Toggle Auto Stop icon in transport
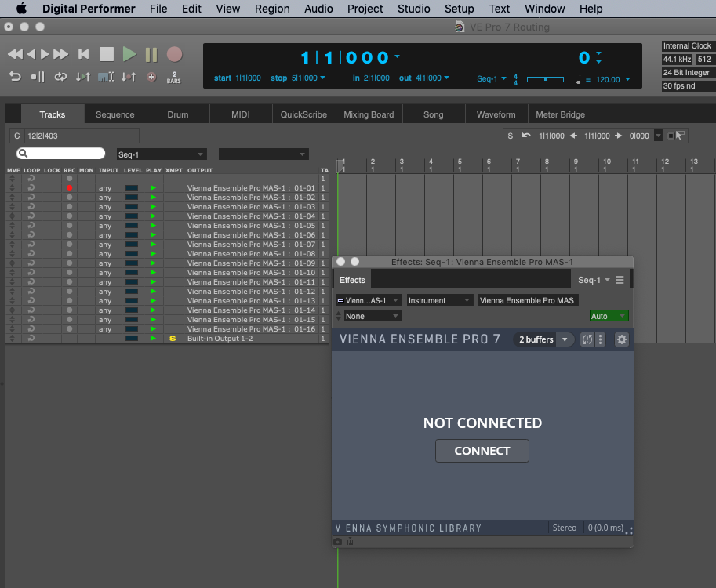Image resolution: width=716 pixels, height=588 pixels. tap(38, 77)
